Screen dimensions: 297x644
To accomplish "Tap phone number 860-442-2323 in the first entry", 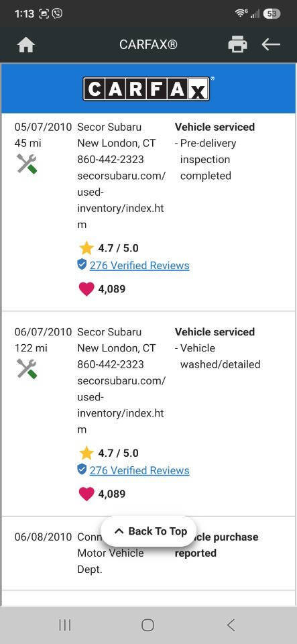I will click(111, 160).
